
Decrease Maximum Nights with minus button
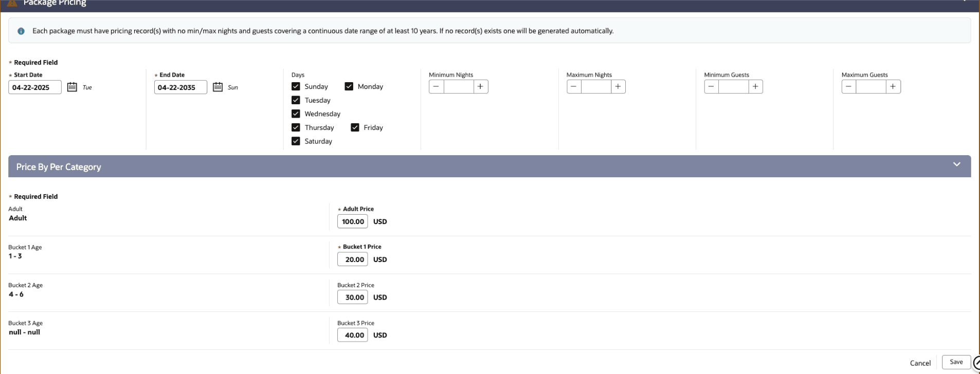click(x=574, y=87)
